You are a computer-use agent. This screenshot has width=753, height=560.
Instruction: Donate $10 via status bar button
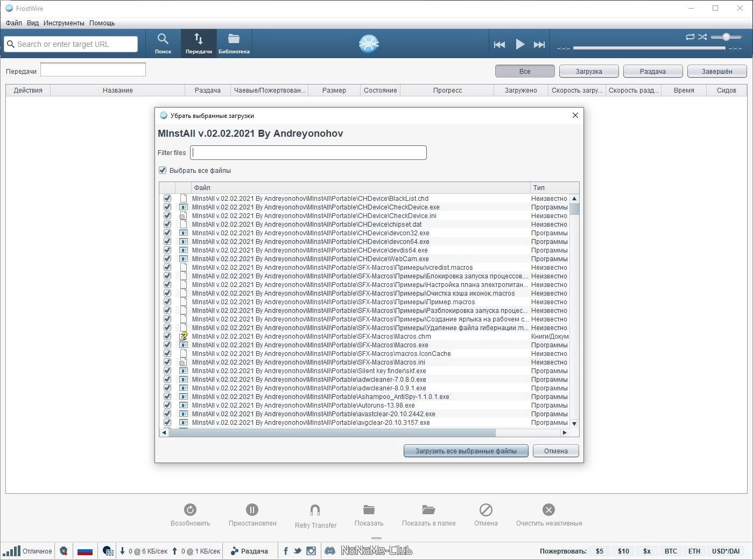623,551
